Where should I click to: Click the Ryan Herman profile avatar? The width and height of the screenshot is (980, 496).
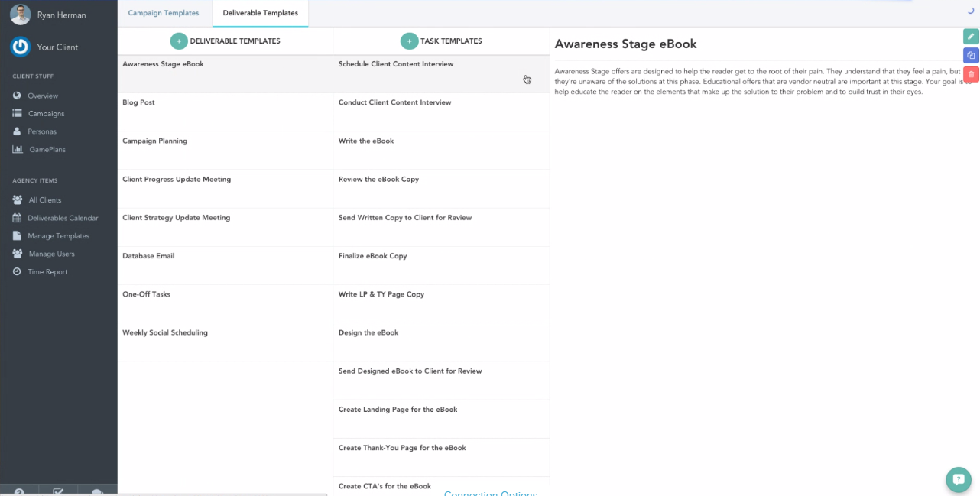pos(20,15)
